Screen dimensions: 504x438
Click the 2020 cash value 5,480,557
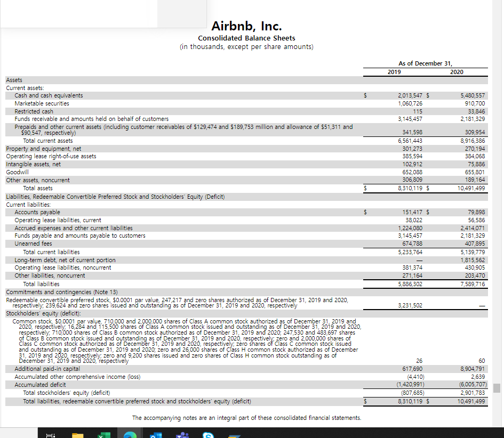pyautogui.click(x=473, y=95)
